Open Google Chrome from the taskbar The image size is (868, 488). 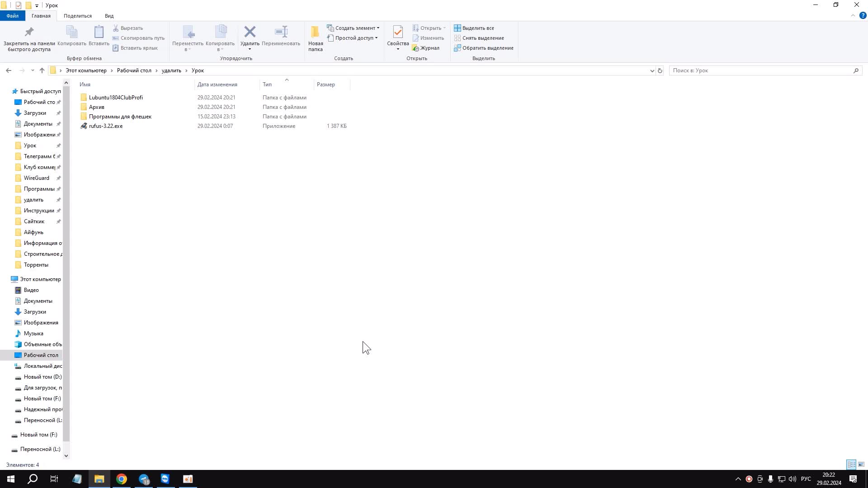coord(121,479)
